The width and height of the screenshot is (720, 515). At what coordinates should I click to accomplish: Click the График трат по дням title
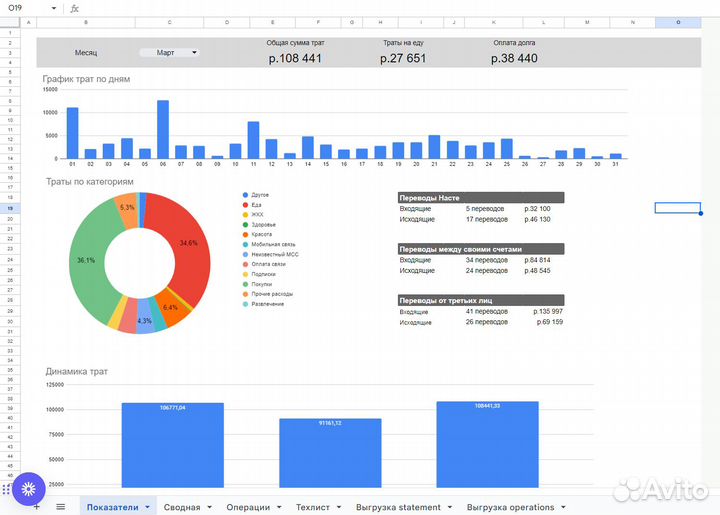86,79
